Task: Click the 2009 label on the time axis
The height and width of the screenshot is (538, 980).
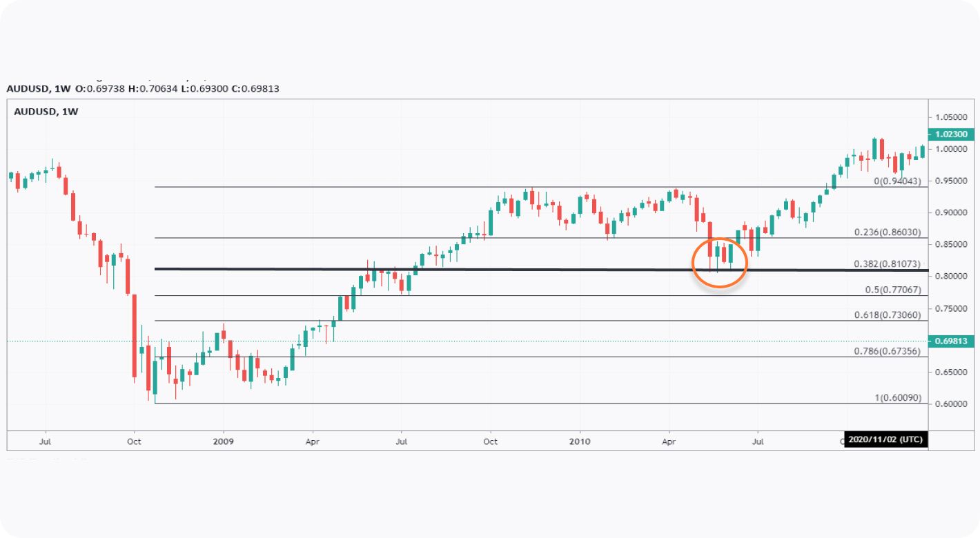Action: 223,440
